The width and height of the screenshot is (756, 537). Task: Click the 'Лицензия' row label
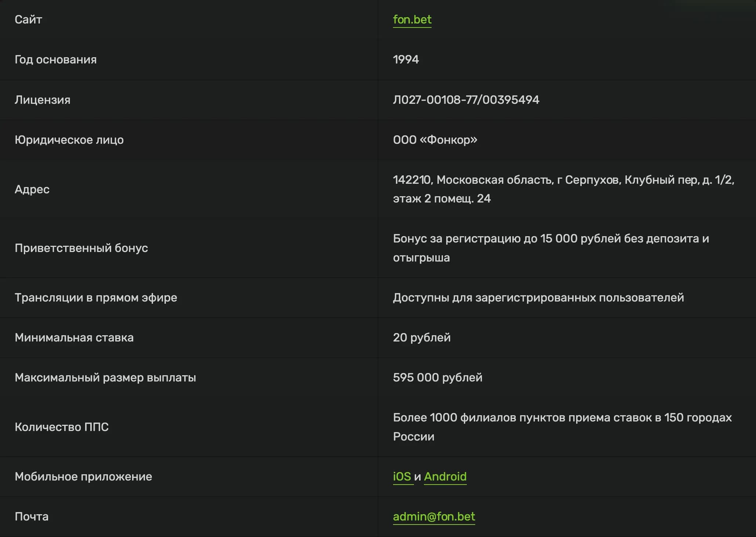click(43, 100)
